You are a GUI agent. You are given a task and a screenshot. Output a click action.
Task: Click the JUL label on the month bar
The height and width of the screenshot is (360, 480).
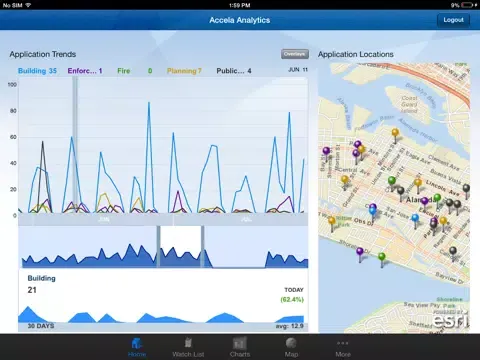(x=246, y=220)
